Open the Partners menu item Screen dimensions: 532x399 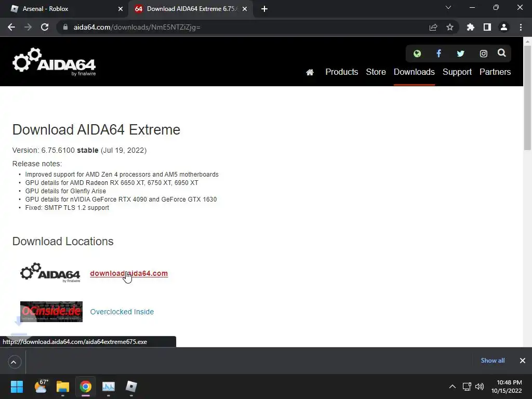click(495, 72)
